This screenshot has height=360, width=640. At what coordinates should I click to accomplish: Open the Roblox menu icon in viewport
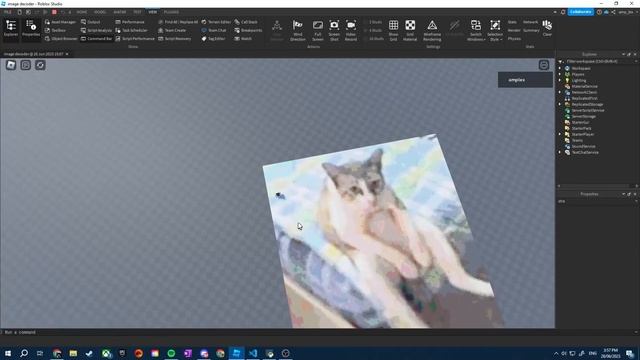(11, 65)
